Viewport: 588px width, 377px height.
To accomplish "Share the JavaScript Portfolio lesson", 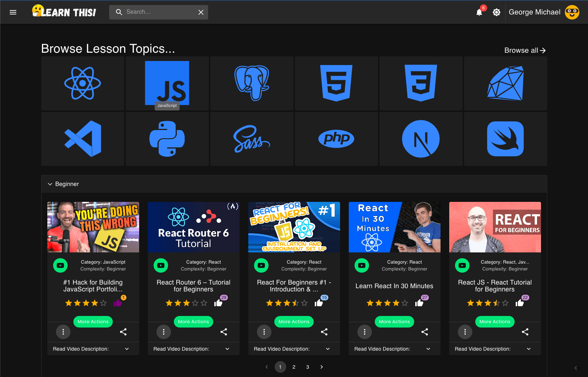I will coord(123,332).
